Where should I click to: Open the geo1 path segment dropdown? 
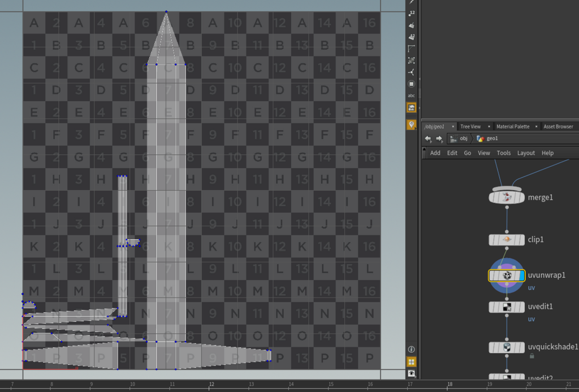(487, 139)
